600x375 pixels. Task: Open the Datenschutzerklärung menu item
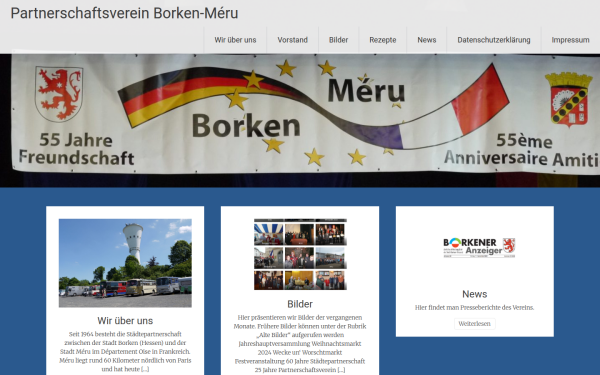pyautogui.click(x=494, y=40)
